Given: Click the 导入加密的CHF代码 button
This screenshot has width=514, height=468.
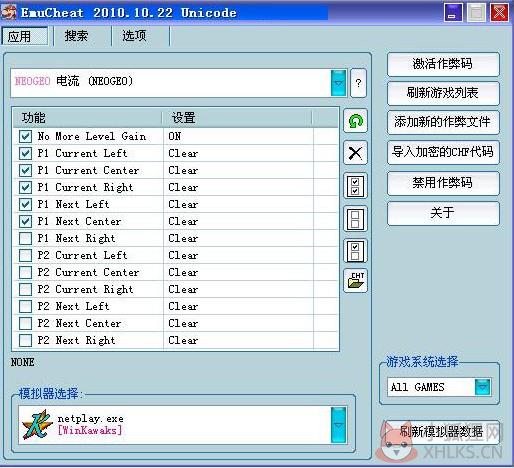Looking at the screenshot, I should (443, 152).
